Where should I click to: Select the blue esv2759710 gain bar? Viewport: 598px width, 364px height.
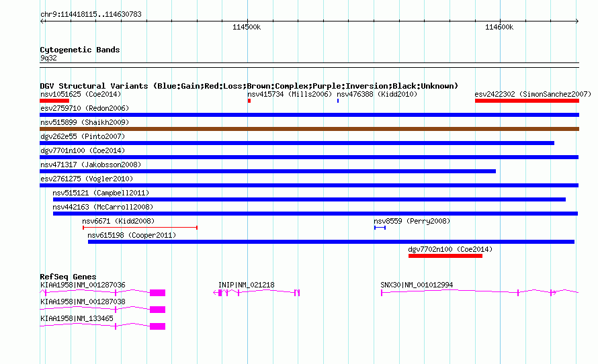[x=309, y=115]
